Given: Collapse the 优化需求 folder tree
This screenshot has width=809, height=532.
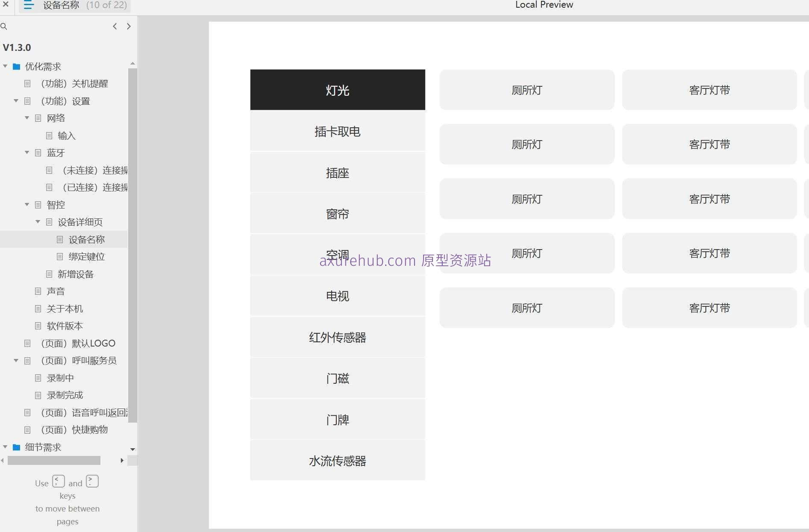Looking at the screenshot, I should pyautogui.click(x=5, y=66).
